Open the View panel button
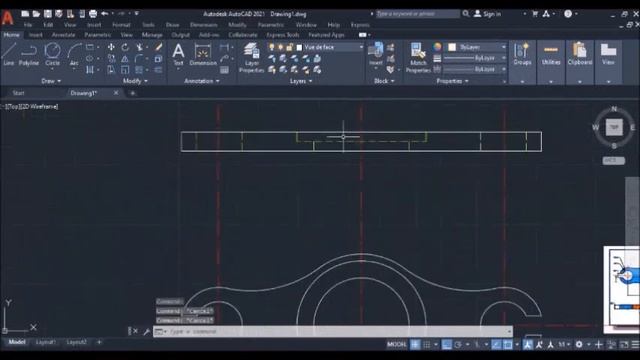 point(608,55)
